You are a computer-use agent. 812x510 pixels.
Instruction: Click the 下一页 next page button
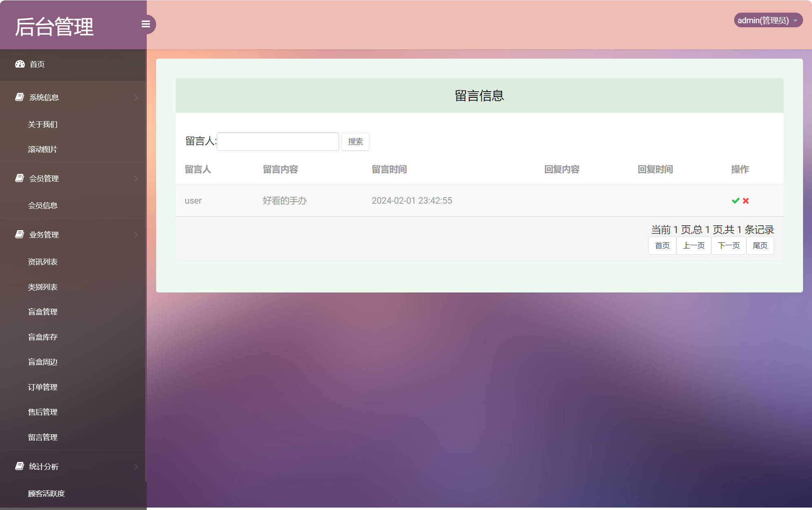coord(728,245)
